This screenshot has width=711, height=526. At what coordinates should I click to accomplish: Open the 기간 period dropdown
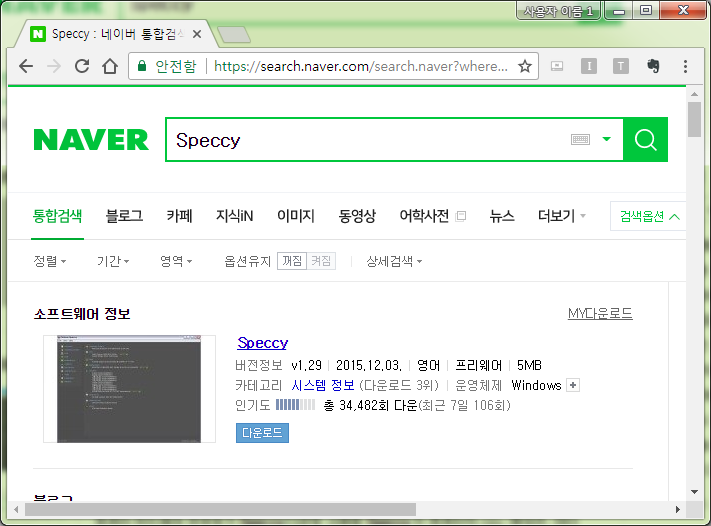click(x=113, y=261)
